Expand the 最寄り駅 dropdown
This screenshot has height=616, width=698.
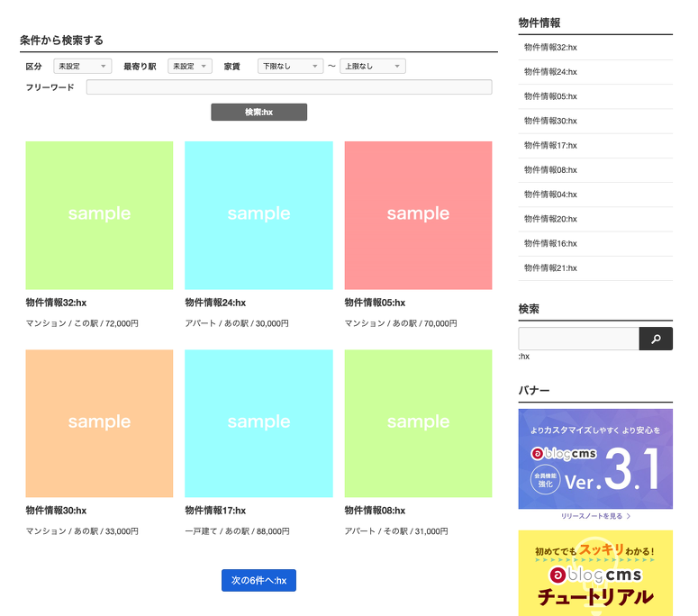(x=189, y=67)
